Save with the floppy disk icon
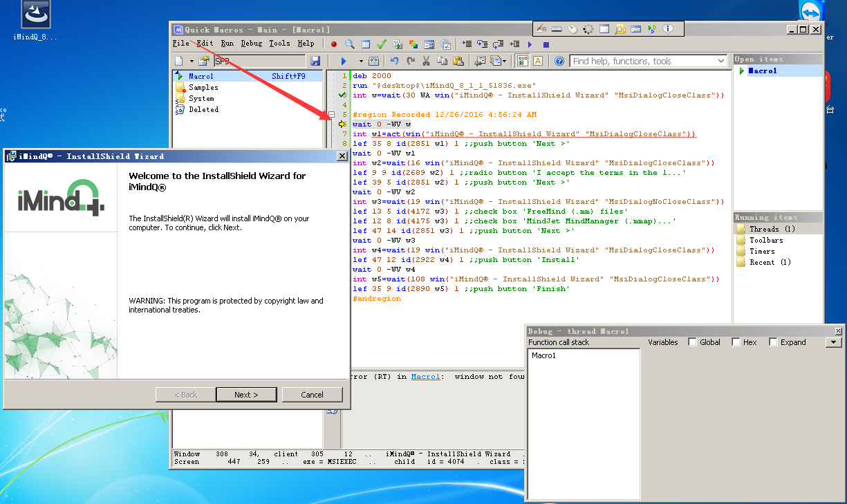Screen dimensions: 847x504 click(315, 61)
